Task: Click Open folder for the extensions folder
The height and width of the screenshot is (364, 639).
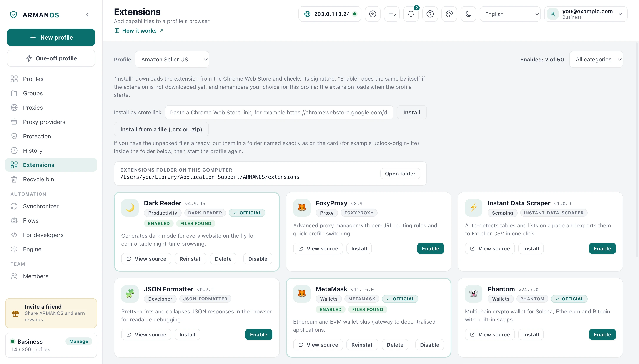Action: [400, 174]
